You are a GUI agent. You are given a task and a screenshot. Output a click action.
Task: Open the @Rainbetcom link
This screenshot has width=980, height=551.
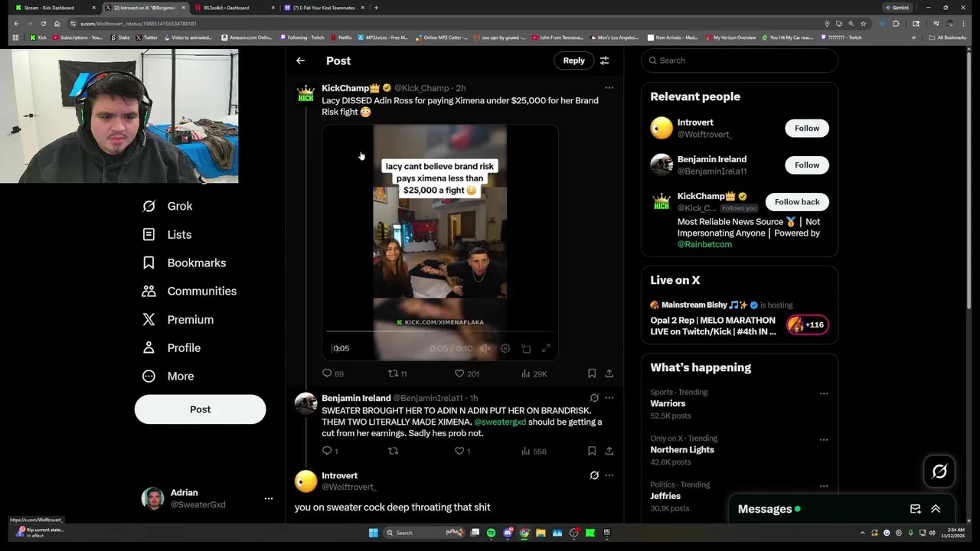[x=704, y=244]
